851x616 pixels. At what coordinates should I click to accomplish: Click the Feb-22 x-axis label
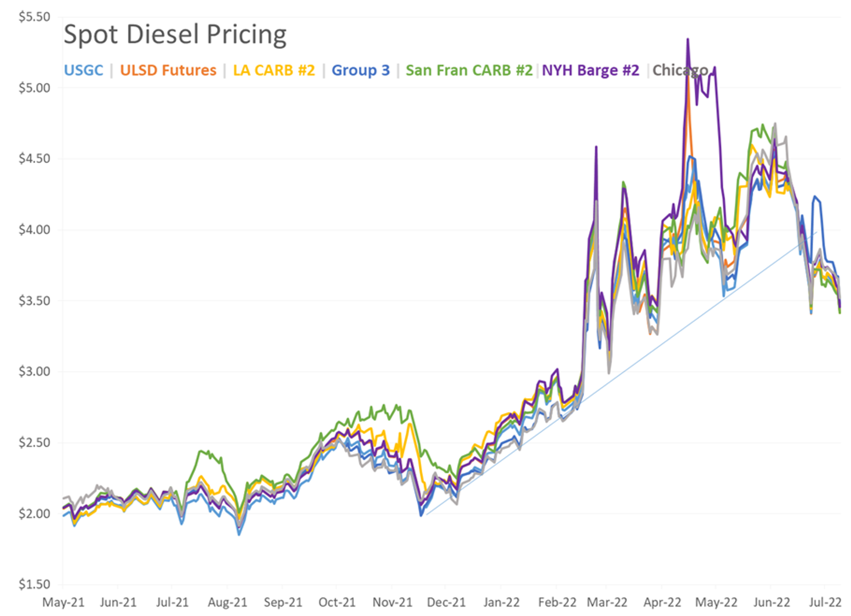pyautogui.click(x=557, y=602)
